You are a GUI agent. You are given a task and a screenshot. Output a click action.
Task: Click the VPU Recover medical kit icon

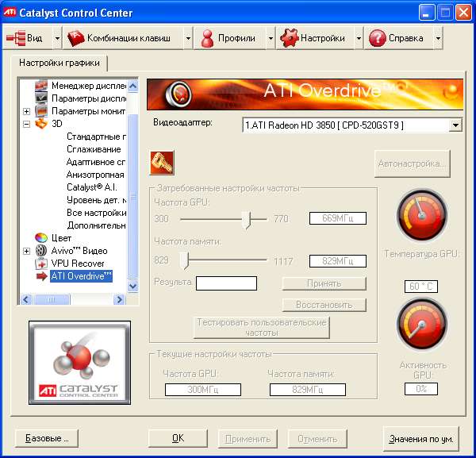pos(41,264)
